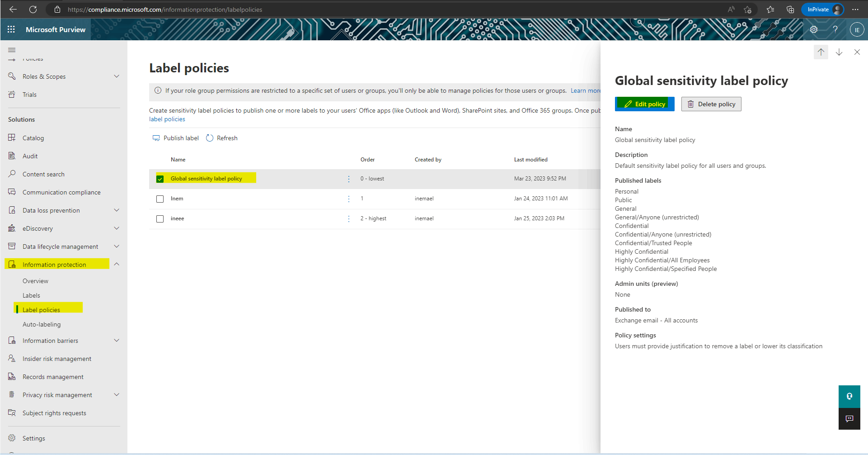Open the Learn more link
This screenshot has height=455, width=868.
585,90
